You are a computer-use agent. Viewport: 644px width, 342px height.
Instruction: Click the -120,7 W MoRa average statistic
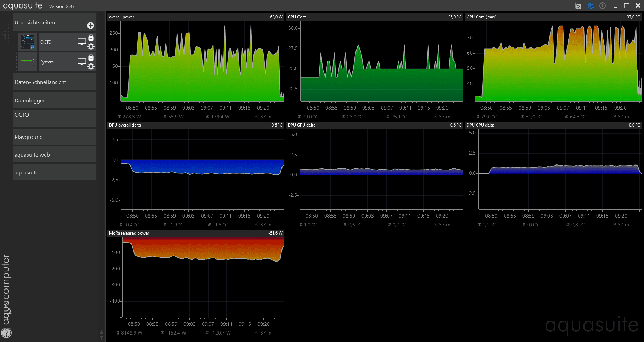[218, 333]
